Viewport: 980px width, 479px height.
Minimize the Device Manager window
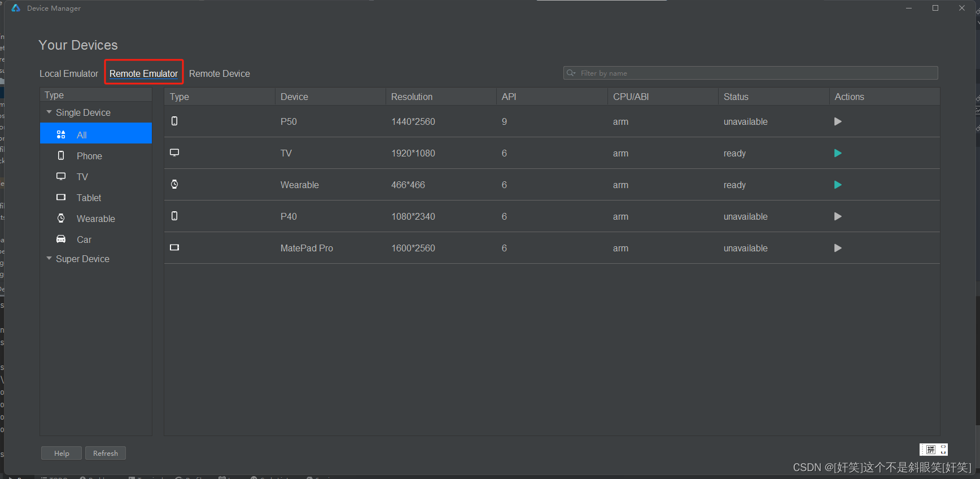[x=909, y=8]
